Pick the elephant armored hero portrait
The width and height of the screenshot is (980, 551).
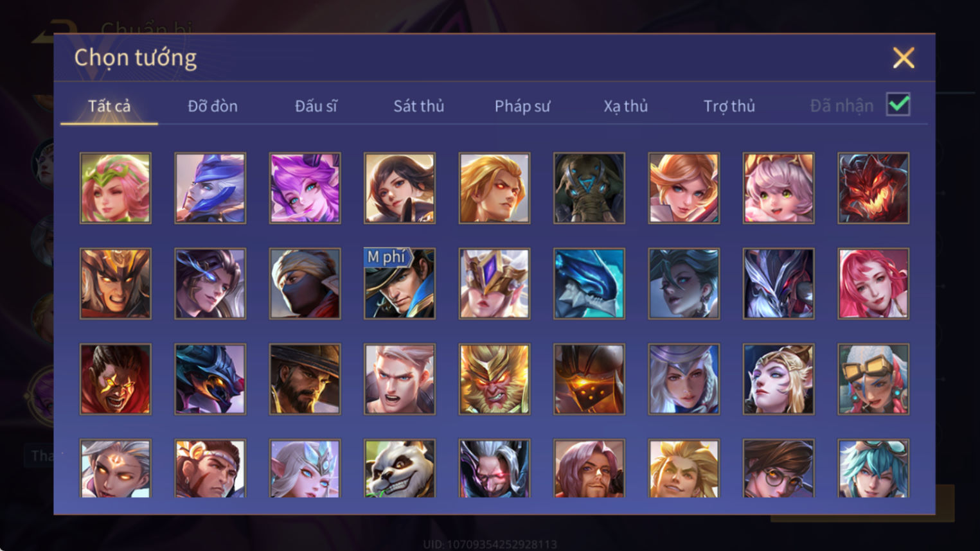589,188
